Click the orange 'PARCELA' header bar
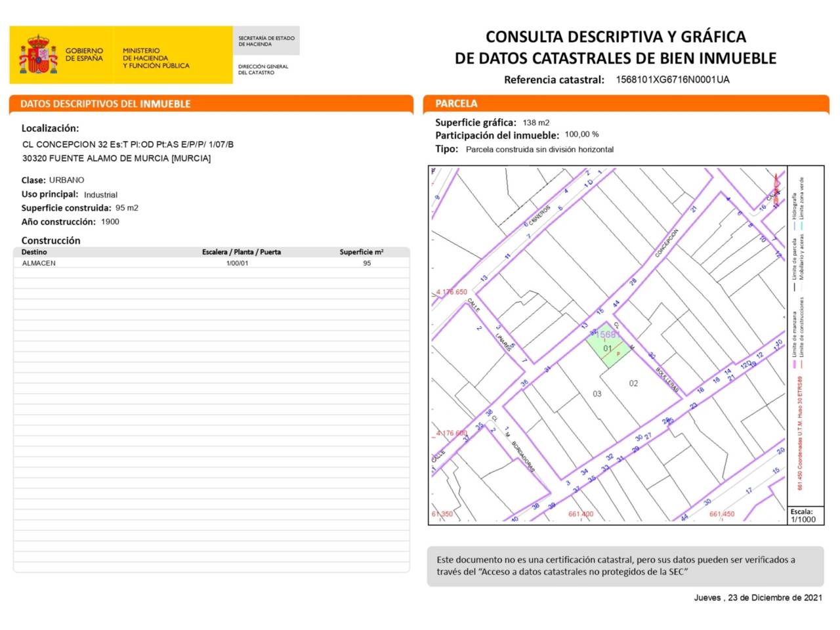840x630 pixels. pos(626,104)
